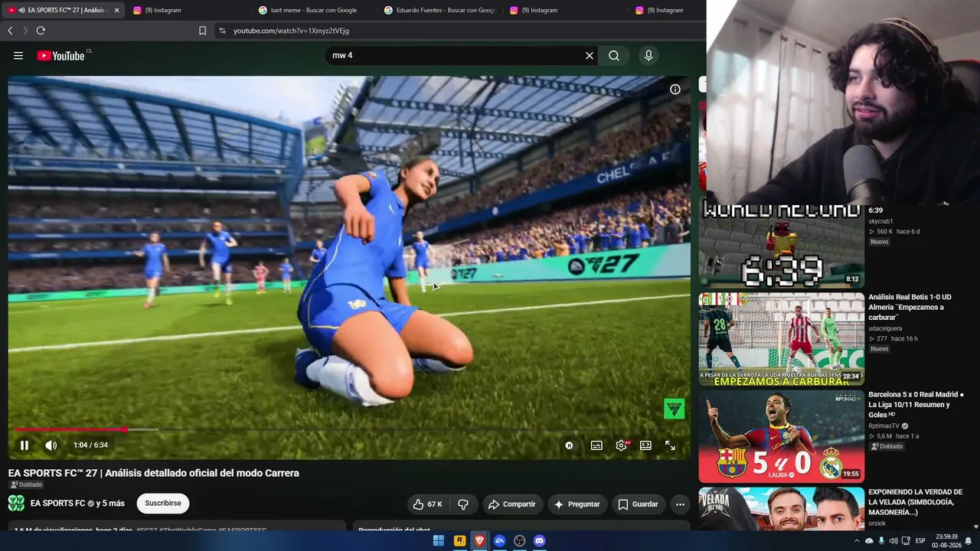Open the 6:39 world record video thumbnail
Viewport: 980px width, 551px height.
point(781,244)
